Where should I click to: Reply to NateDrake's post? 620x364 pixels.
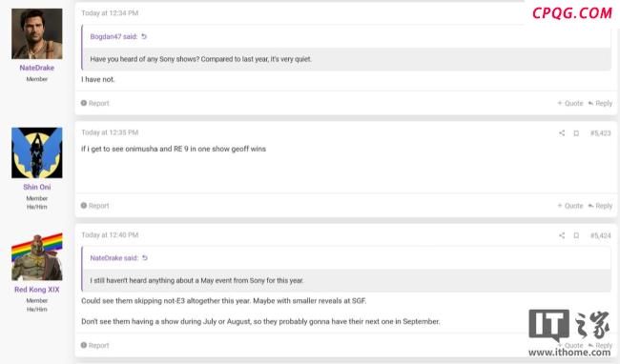pyautogui.click(x=600, y=103)
